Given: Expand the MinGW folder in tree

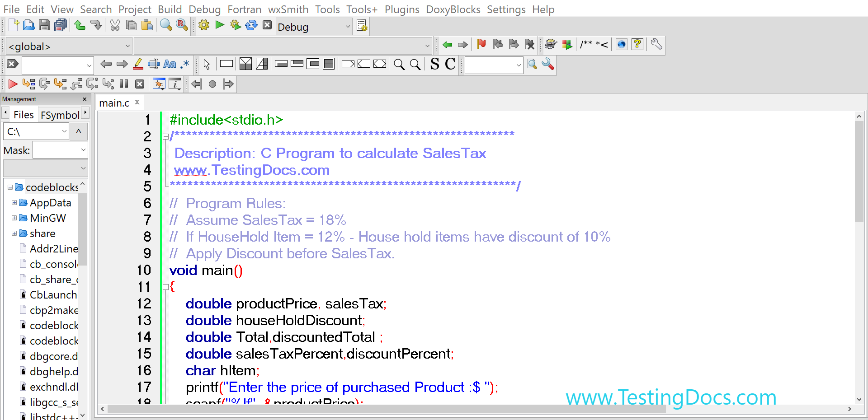Looking at the screenshot, I should click(14, 218).
